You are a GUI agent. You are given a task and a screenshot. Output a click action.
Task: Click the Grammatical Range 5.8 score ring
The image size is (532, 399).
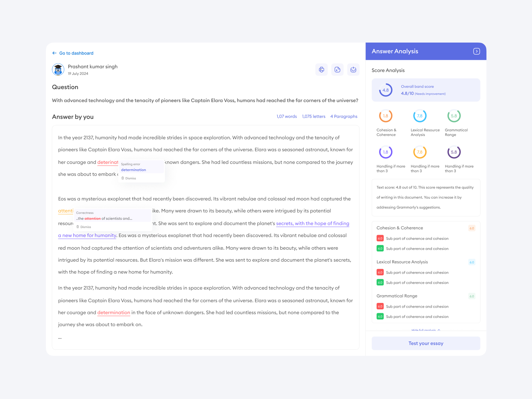(454, 116)
